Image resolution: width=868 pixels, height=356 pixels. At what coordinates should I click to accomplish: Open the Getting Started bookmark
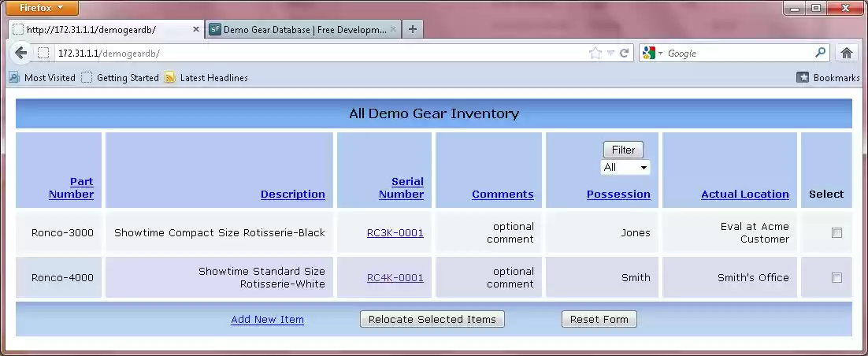tap(121, 77)
